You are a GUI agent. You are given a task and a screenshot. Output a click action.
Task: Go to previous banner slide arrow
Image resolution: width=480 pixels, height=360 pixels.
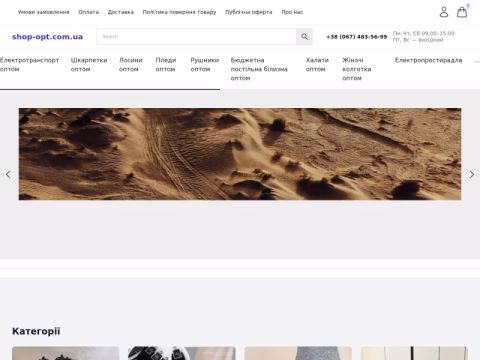point(8,174)
